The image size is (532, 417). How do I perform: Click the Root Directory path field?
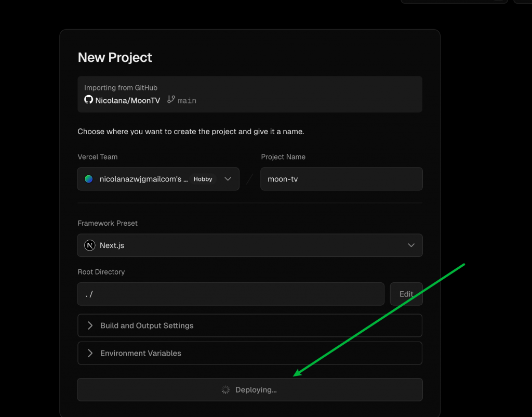(x=230, y=294)
